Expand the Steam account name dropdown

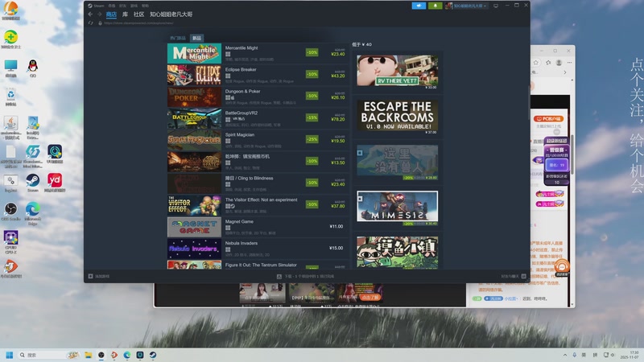tap(467, 6)
